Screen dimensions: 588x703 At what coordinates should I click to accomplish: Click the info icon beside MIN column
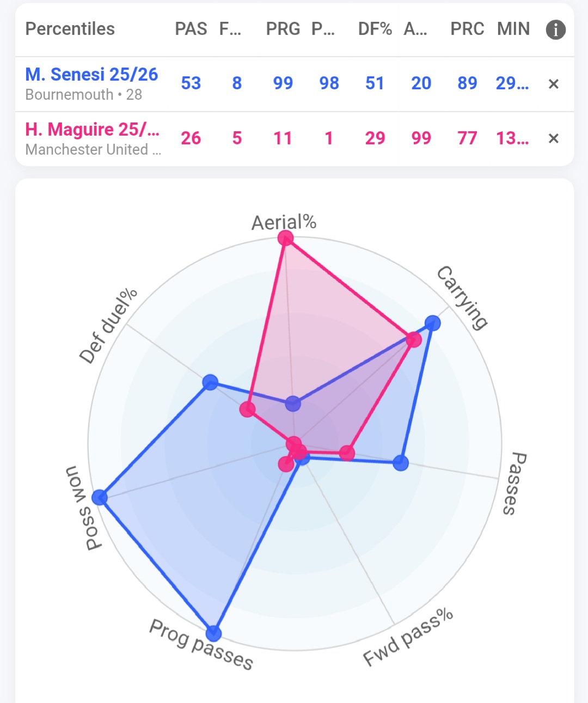point(555,29)
